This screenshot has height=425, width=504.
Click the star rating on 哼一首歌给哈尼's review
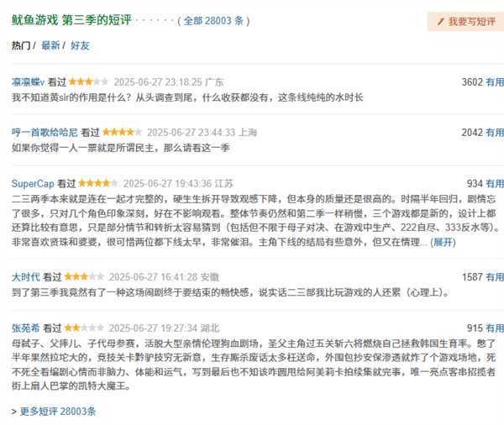click(x=122, y=133)
